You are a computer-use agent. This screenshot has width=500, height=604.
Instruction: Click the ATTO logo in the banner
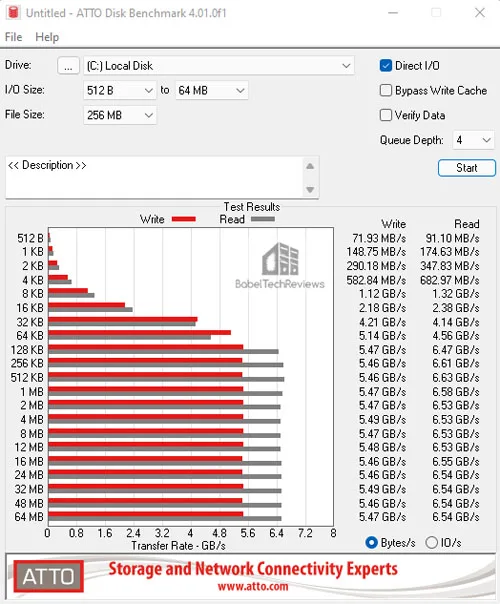pos(49,576)
